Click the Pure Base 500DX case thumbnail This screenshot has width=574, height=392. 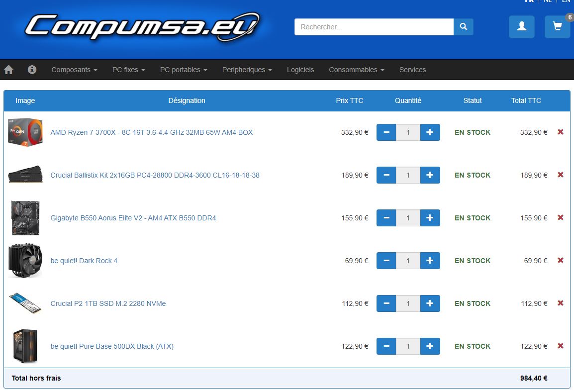point(25,346)
